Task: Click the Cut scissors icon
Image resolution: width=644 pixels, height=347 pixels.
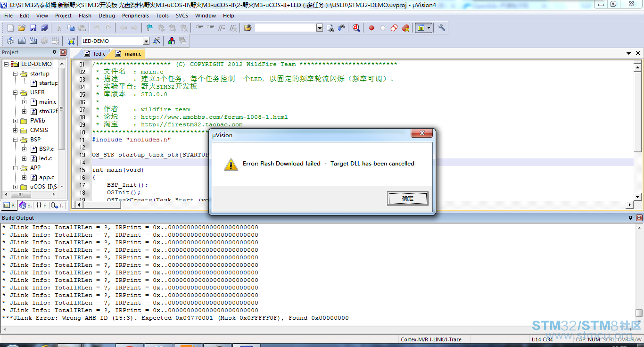Action: (x=59, y=28)
